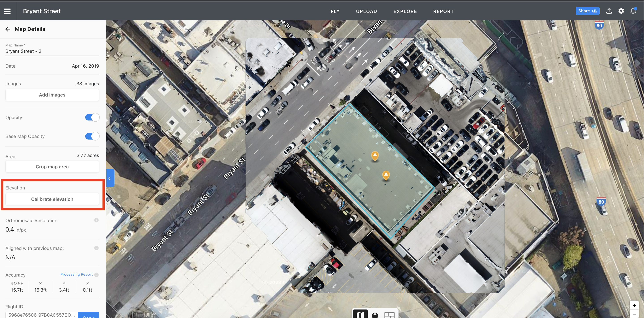Image resolution: width=644 pixels, height=318 pixels.
Task: Click the 0.4 in/px resolution value
Action: pyautogui.click(x=15, y=230)
